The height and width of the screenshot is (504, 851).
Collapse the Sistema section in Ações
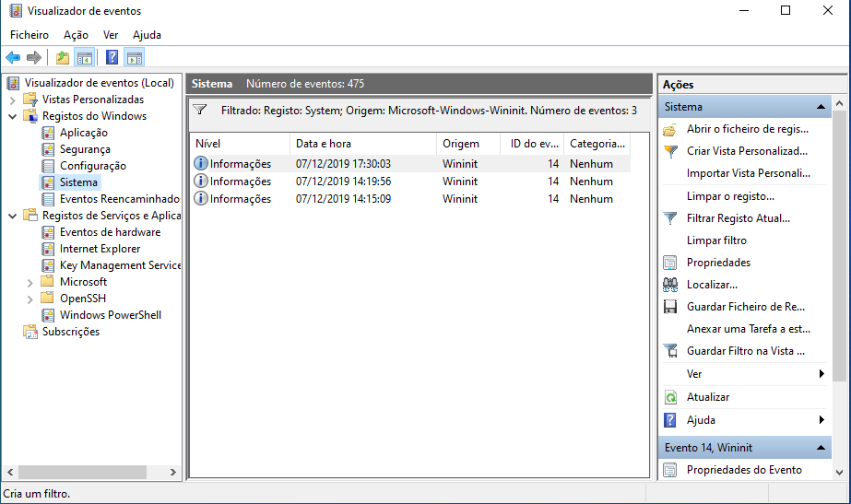[x=821, y=107]
